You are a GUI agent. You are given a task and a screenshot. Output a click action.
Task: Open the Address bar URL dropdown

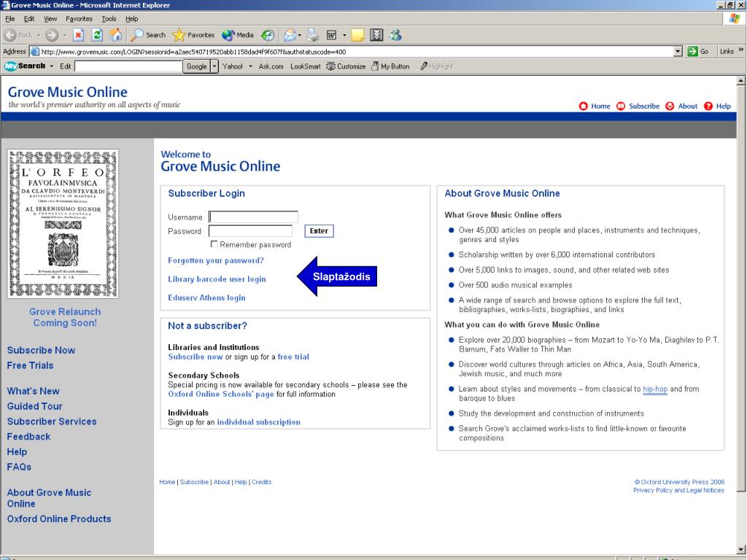(678, 52)
